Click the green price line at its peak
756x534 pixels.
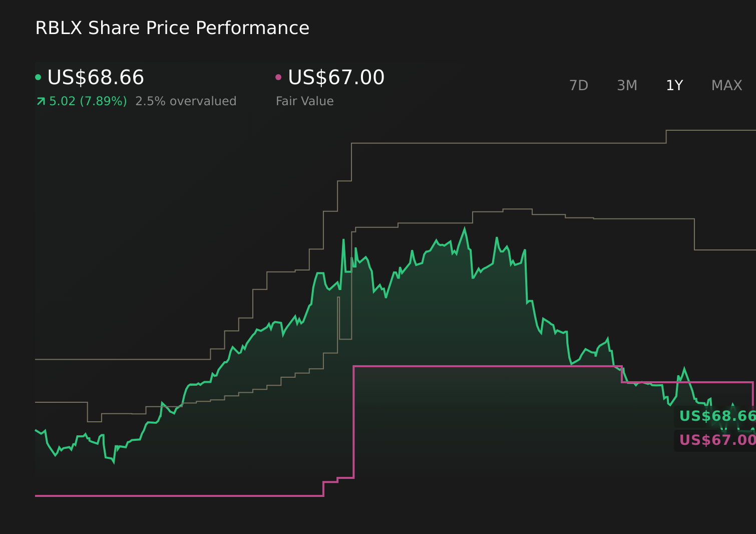[x=465, y=228]
